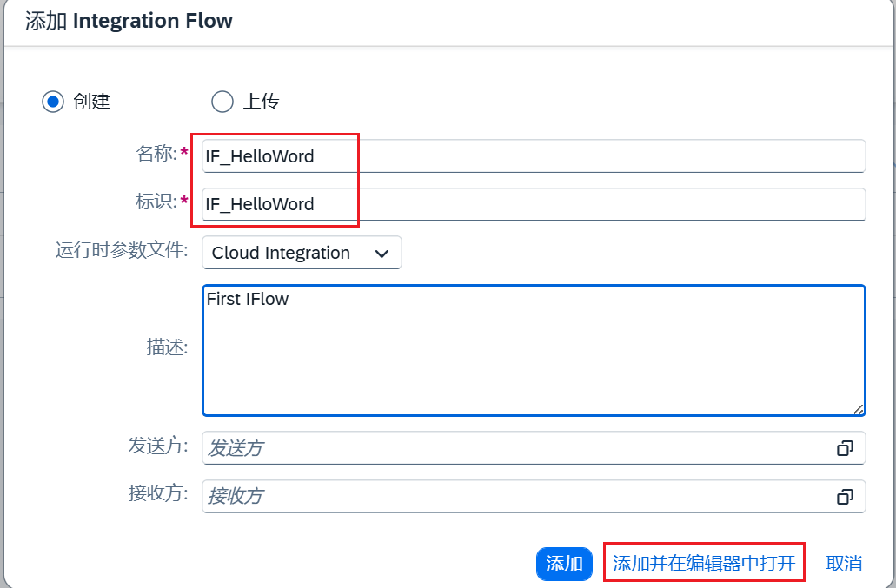Open value help icon for 发送方
This screenshot has width=896, height=588.
[845, 448]
